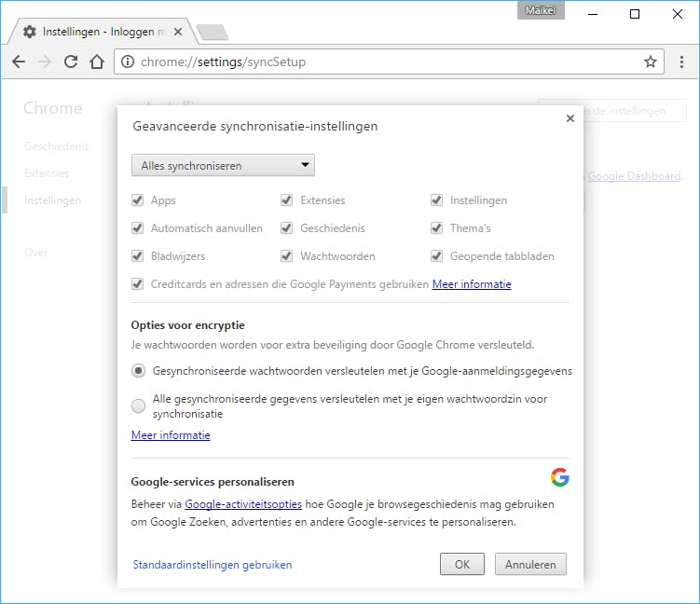Click the Google-services personaliseren heading
700x604 pixels.
(x=213, y=482)
